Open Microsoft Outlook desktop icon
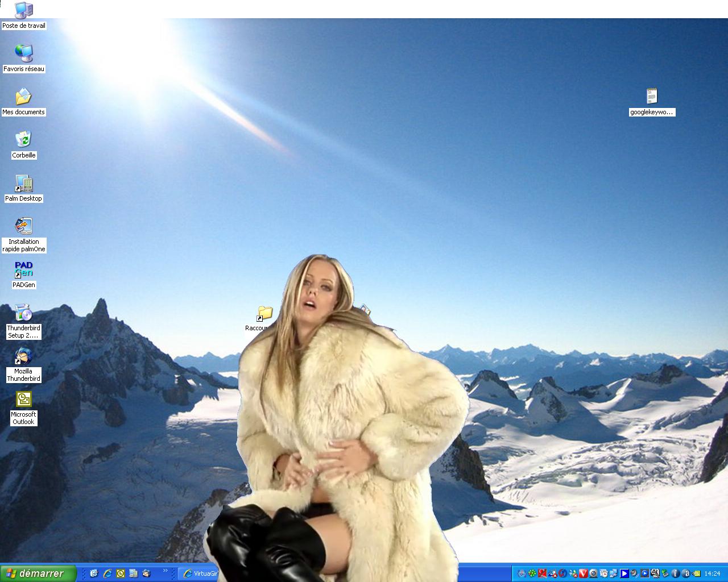 coord(23,400)
